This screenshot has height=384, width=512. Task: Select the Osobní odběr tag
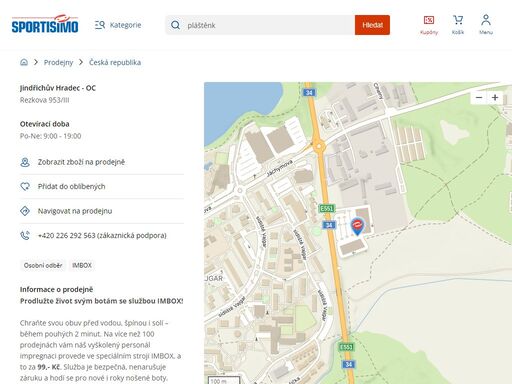coord(43,266)
